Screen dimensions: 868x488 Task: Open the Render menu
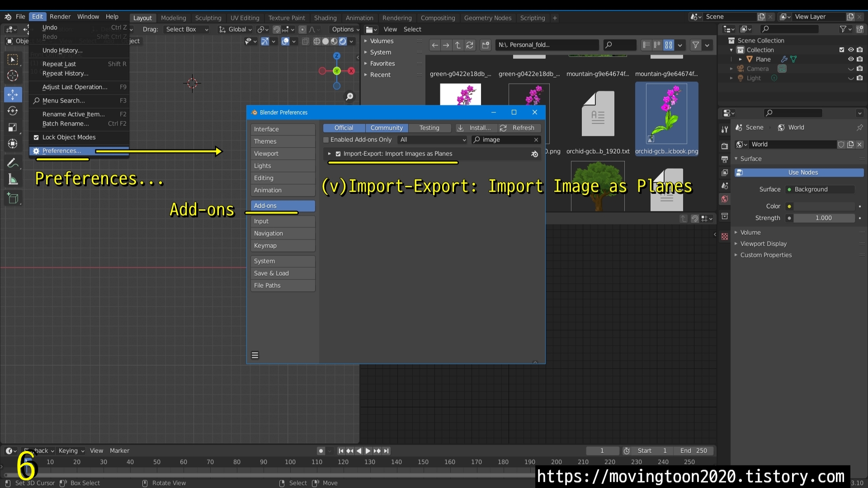coord(60,17)
